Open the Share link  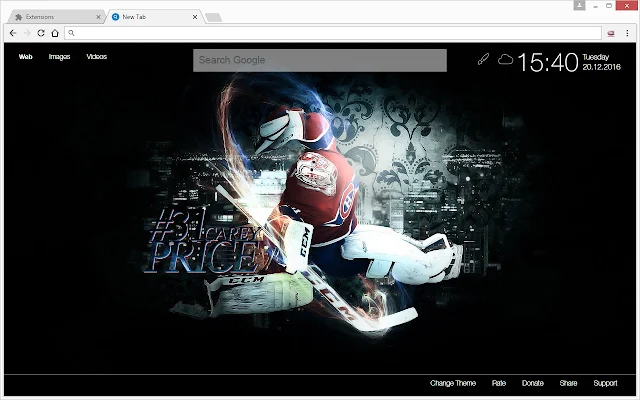pyautogui.click(x=569, y=383)
